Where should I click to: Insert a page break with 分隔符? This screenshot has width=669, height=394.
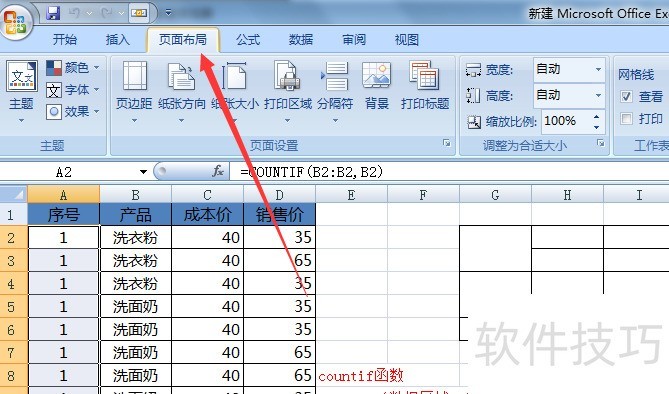[335, 91]
